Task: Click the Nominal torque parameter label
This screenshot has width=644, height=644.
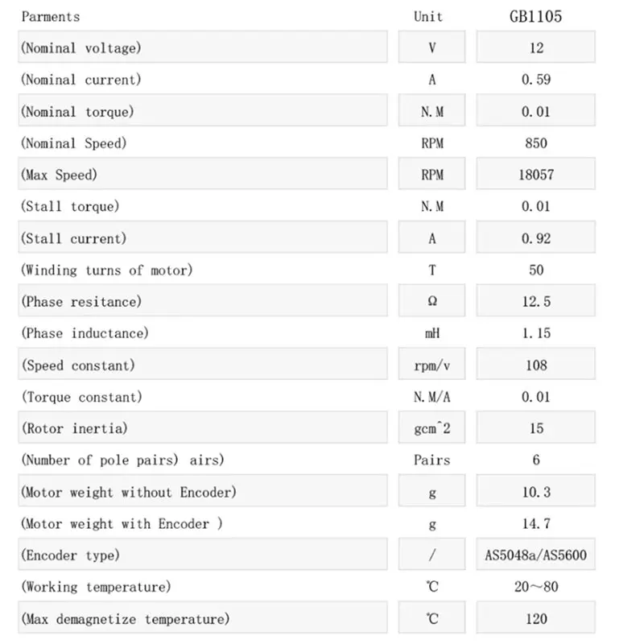Action: (x=77, y=112)
